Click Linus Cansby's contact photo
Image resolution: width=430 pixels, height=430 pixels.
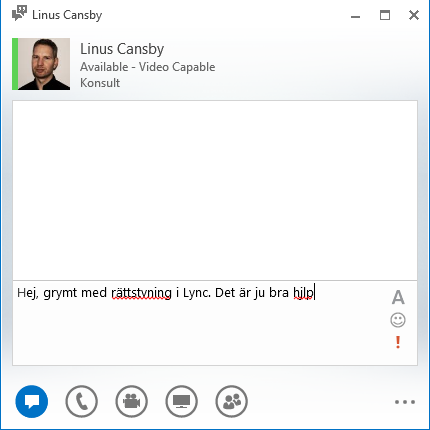(44, 64)
